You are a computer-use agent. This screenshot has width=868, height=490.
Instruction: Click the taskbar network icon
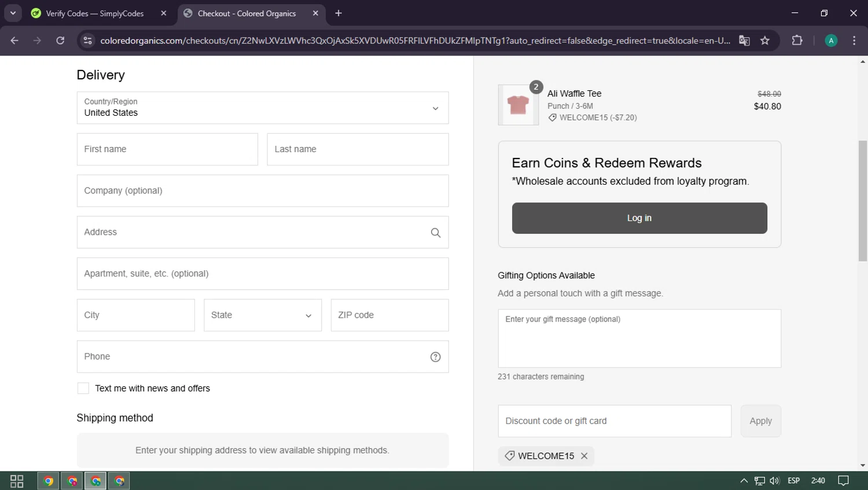point(760,481)
